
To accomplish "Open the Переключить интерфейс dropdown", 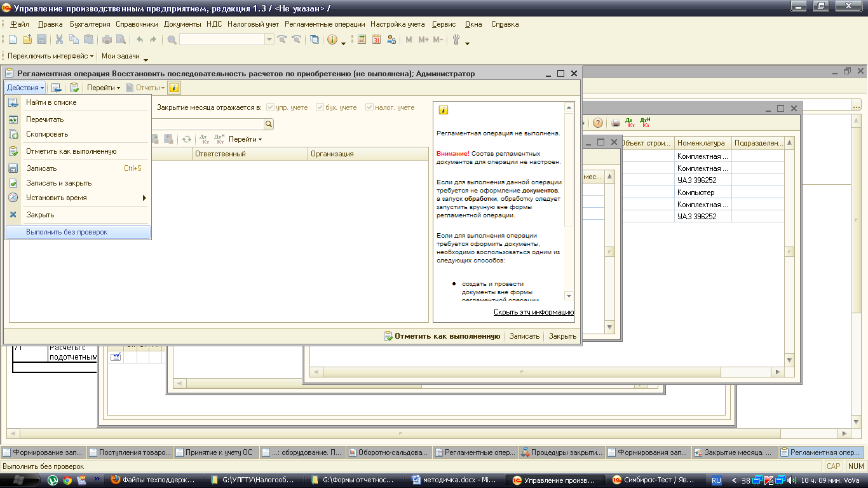I will pos(51,56).
